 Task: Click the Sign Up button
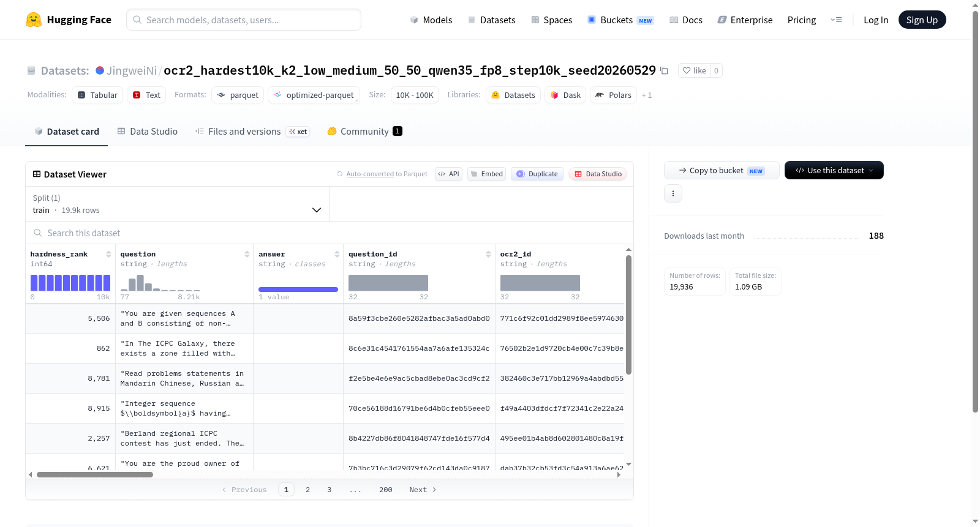point(922,20)
